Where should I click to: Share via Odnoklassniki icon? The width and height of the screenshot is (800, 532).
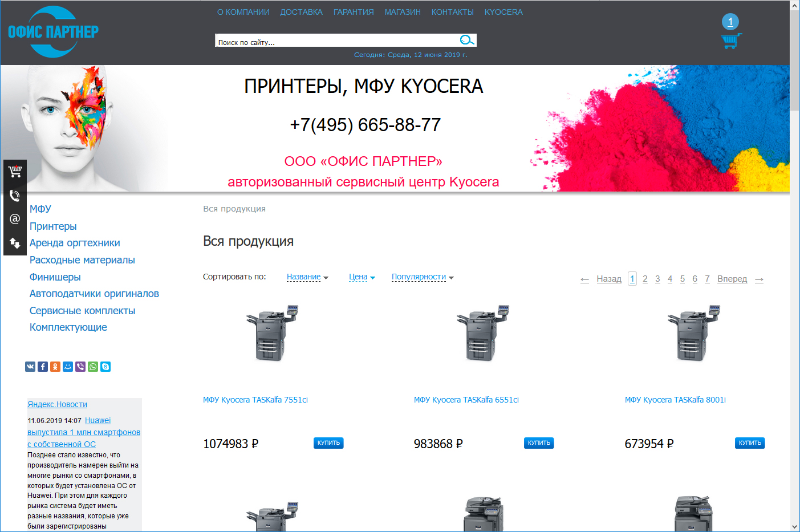point(55,367)
